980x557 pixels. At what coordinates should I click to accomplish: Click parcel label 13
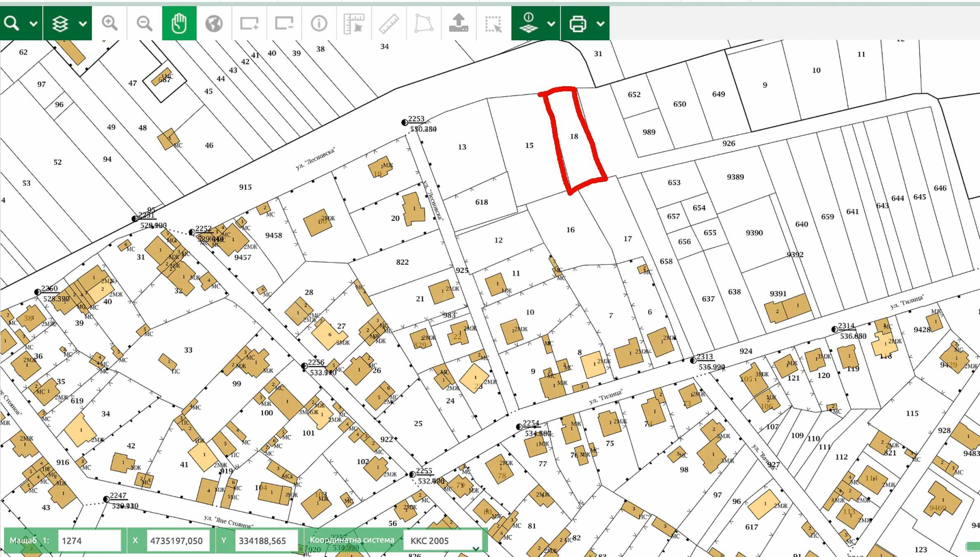click(x=462, y=147)
